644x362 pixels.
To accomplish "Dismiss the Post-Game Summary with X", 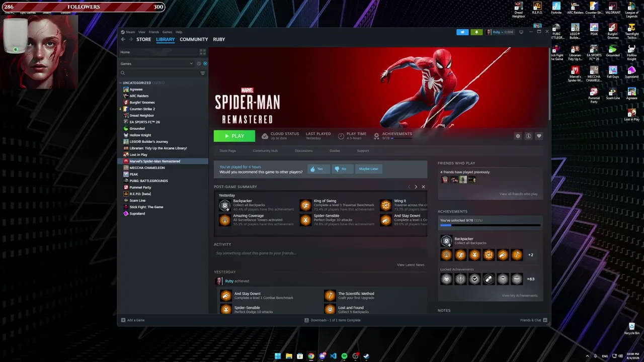I will point(423,187).
